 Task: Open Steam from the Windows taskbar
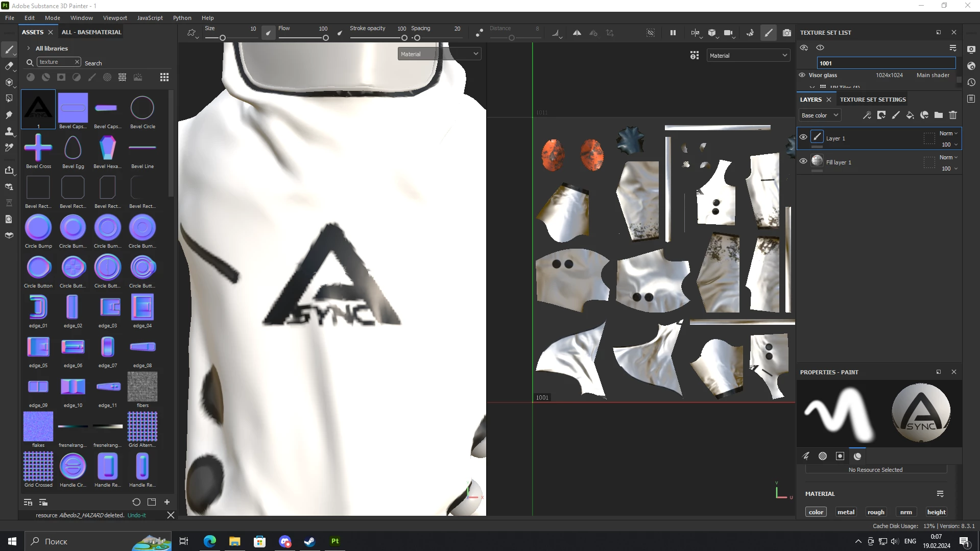(309, 541)
